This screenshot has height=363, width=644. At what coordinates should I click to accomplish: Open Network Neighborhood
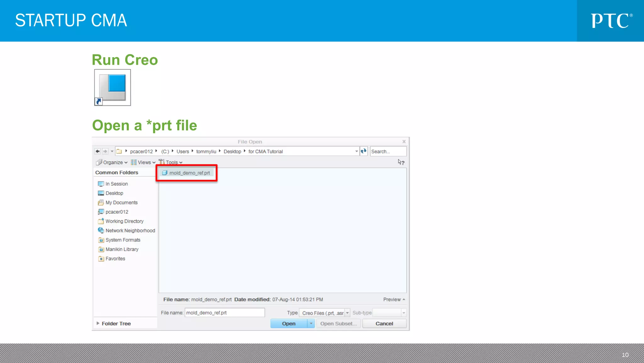(x=126, y=231)
